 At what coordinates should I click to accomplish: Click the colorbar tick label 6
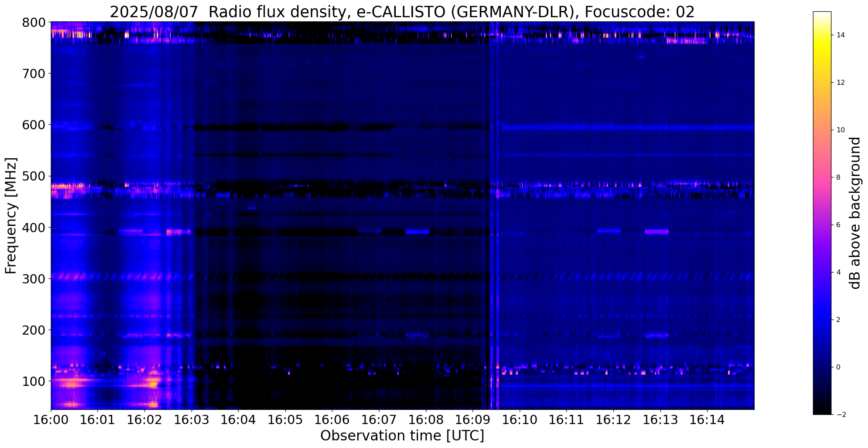(x=838, y=225)
